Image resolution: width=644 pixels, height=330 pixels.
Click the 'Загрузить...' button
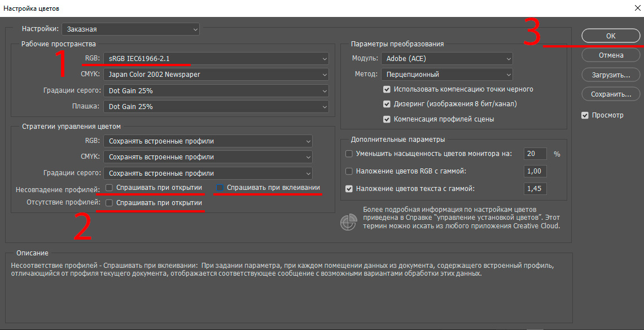(611, 75)
